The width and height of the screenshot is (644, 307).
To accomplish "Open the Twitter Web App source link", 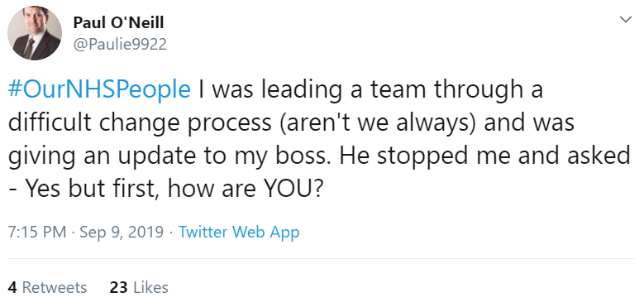I will click(239, 233).
